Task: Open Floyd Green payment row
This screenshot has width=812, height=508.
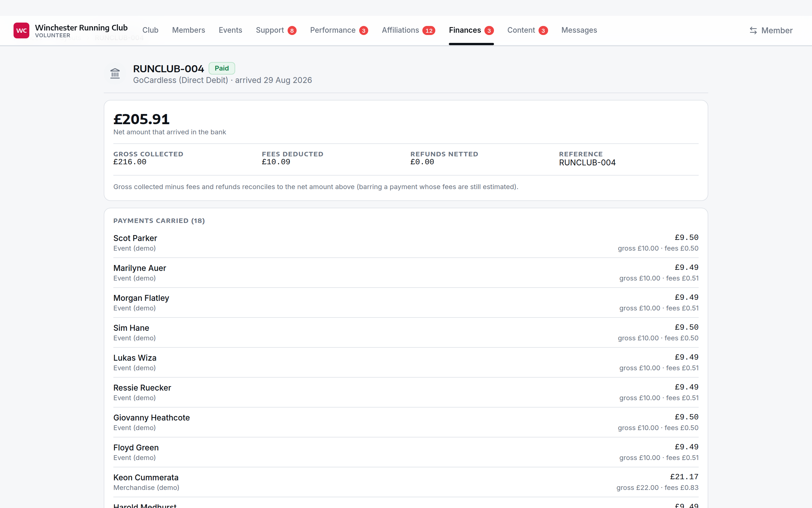Action: pyautogui.click(x=406, y=452)
